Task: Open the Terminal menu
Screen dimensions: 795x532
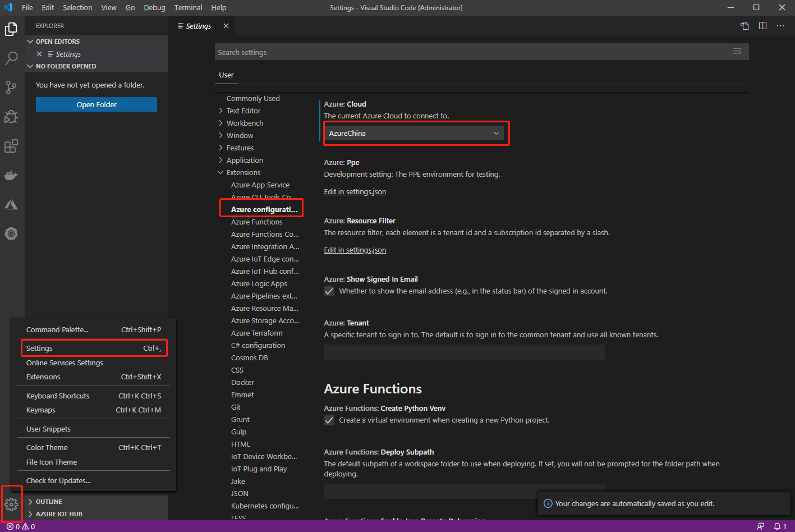Action: click(188, 7)
